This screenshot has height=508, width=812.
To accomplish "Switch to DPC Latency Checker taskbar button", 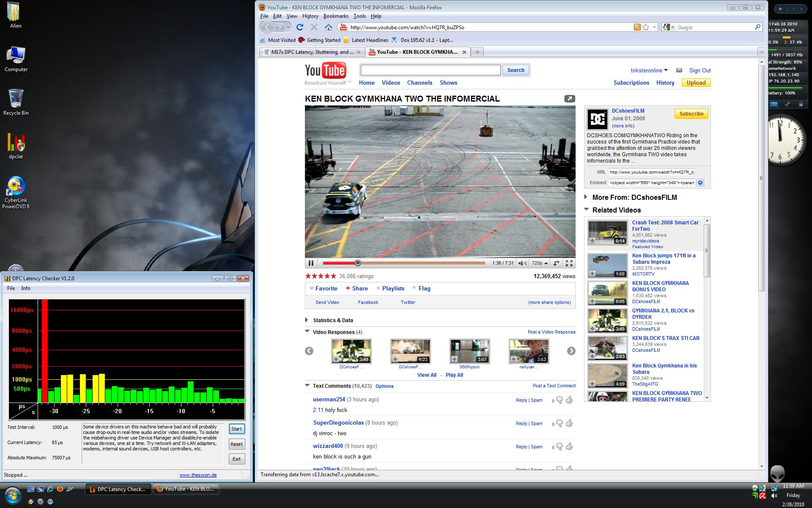I will (118, 489).
